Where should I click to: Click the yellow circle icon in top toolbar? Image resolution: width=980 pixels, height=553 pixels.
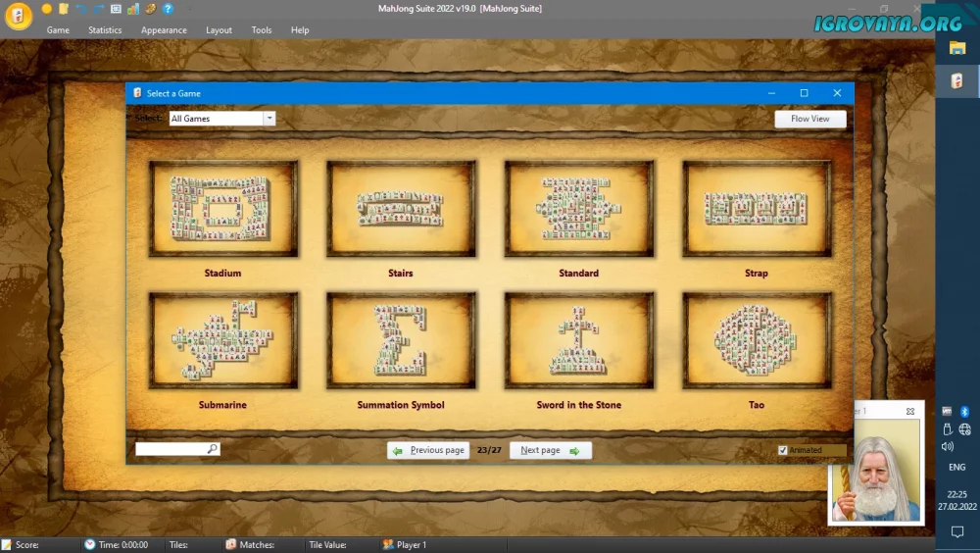[x=46, y=9]
